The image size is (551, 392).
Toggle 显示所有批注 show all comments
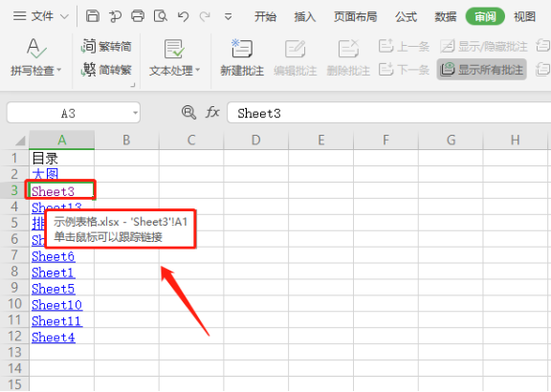point(481,70)
